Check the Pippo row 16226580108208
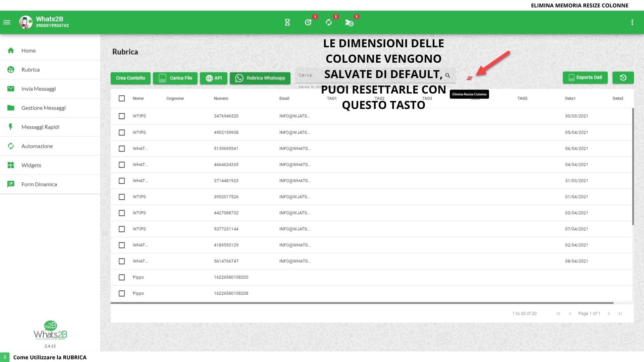 [122, 293]
